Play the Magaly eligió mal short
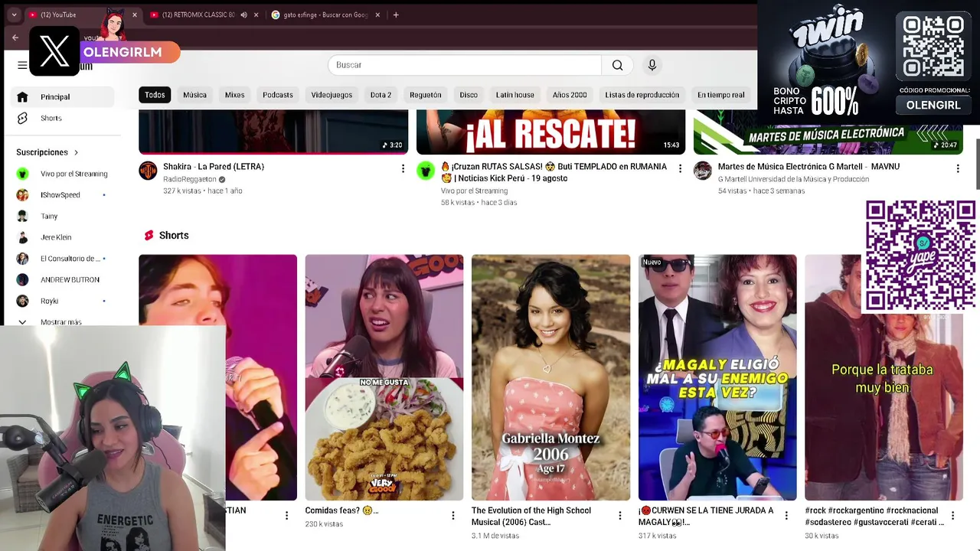 tap(717, 377)
